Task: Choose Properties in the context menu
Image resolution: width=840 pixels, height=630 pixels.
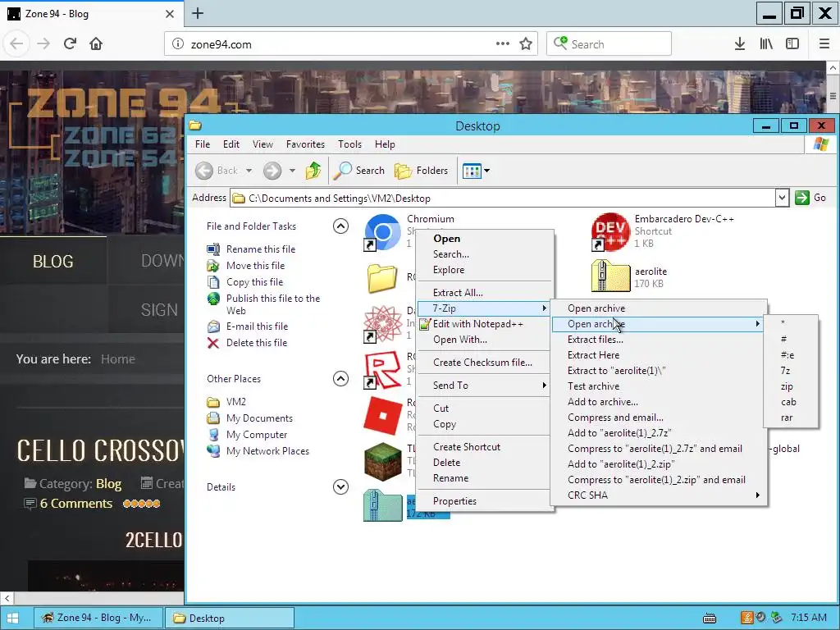Action: (x=484, y=501)
